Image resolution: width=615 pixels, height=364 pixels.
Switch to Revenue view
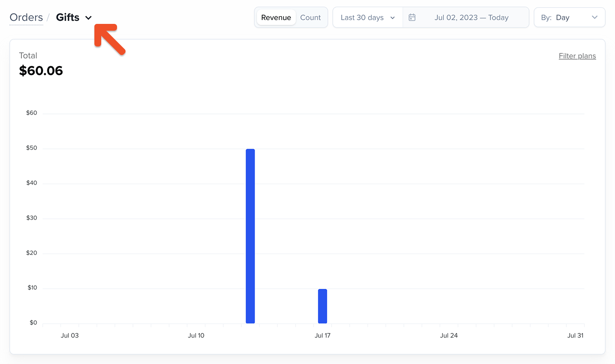276,17
